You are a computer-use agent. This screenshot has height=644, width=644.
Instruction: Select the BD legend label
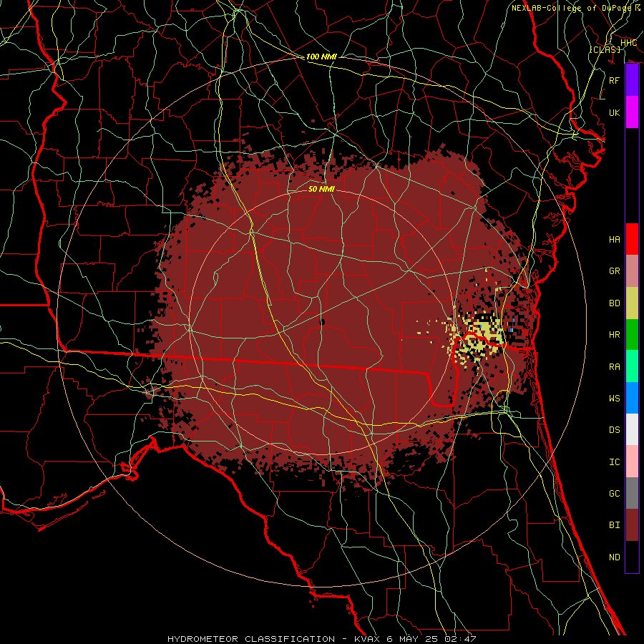pos(614,303)
